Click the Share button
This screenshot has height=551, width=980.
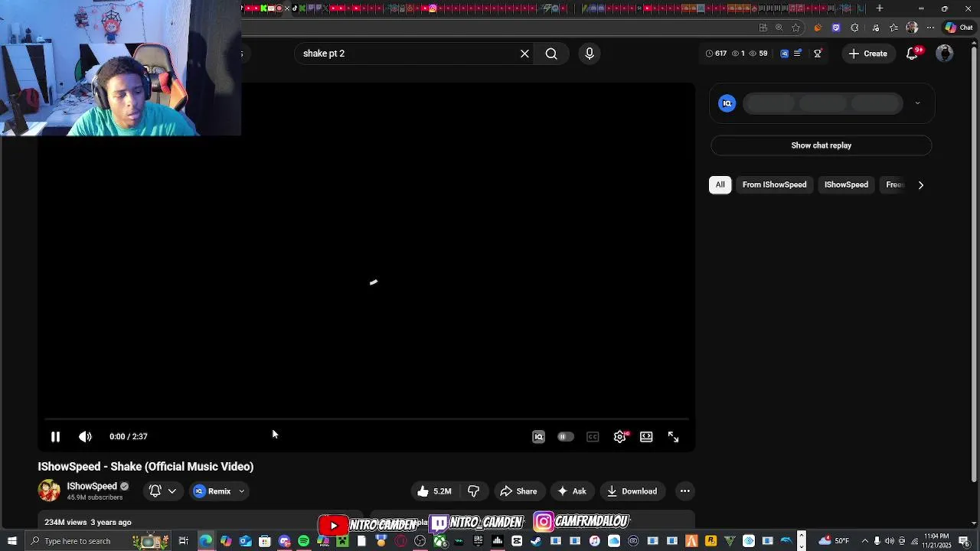(x=518, y=491)
